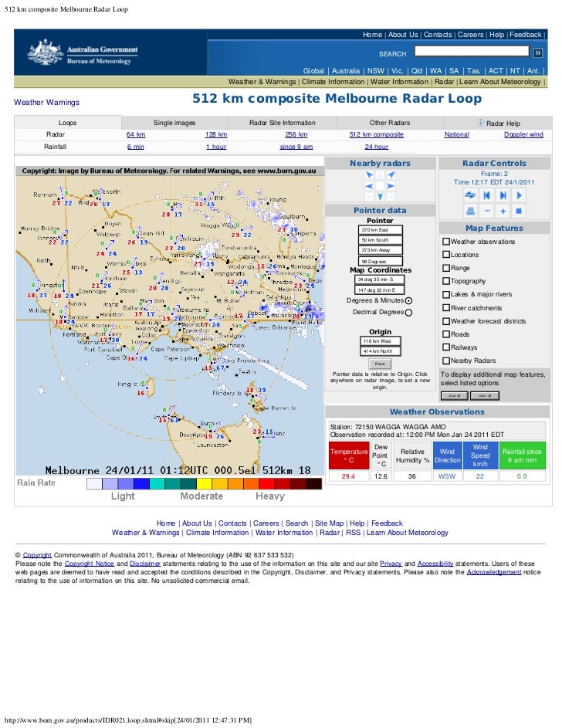This screenshot has height=728, width=562.
Task: Enable Nearby Radars map feature
Action: (x=446, y=361)
